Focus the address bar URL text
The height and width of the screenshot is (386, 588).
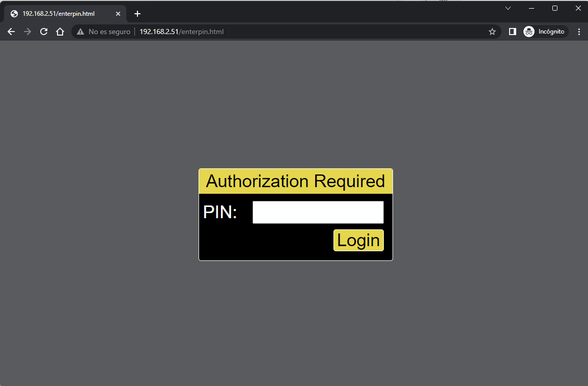181,32
